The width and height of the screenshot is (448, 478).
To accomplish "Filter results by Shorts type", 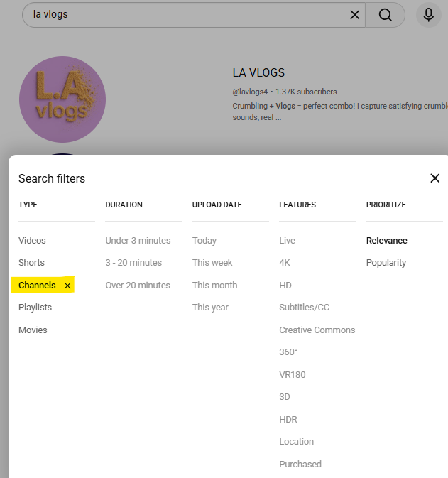I will coord(31,263).
